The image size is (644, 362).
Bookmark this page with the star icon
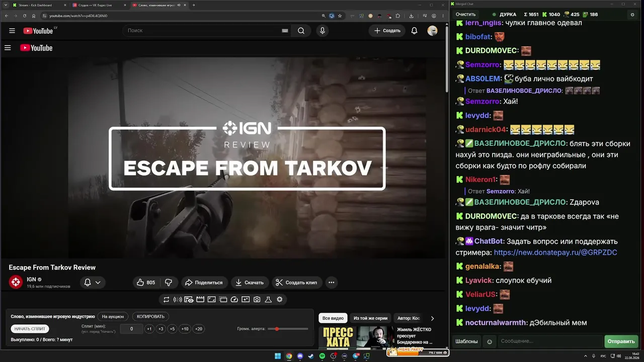[340, 16]
